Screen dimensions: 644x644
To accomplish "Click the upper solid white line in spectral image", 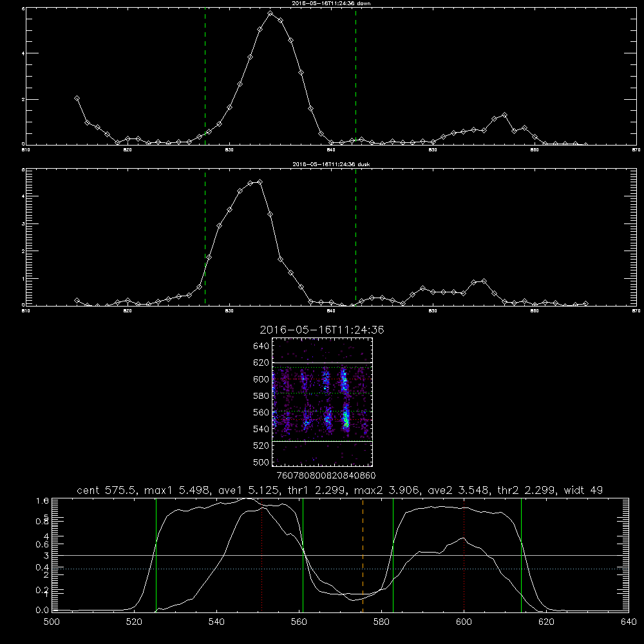I will [323, 363].
